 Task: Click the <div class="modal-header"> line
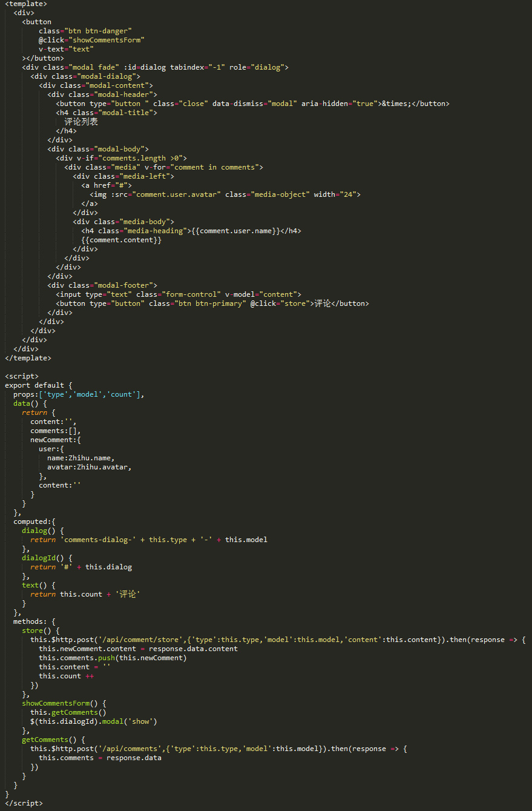[102, 94]
